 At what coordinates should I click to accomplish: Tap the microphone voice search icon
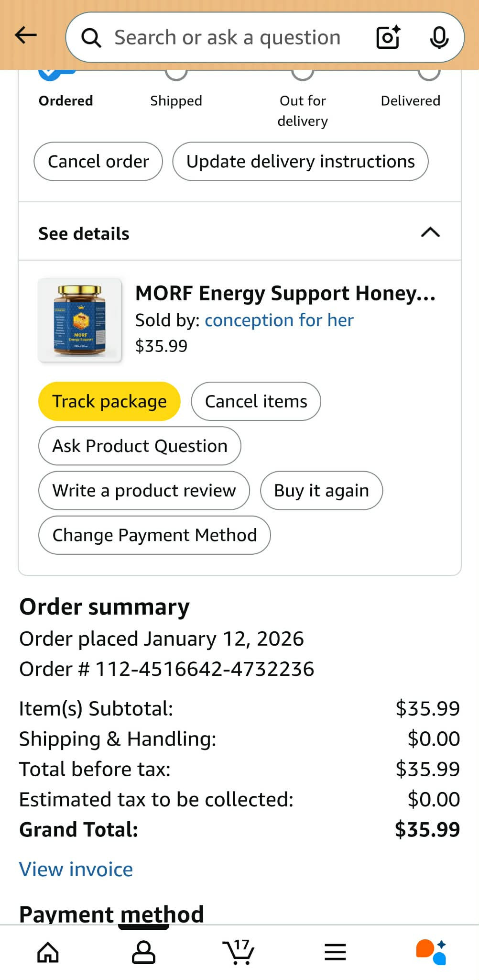point(439,37)
